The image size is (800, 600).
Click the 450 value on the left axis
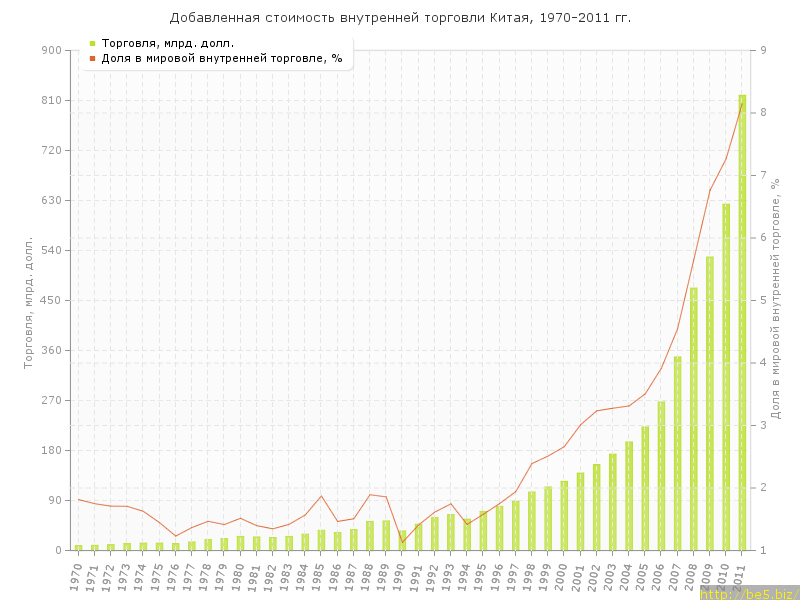(50, 300)
